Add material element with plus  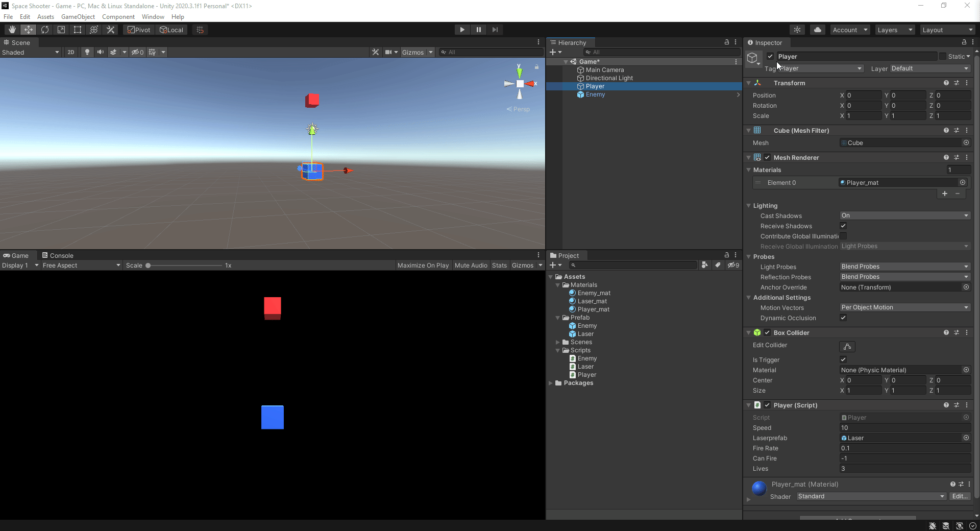pyautogui.click(x=945, y=194)
